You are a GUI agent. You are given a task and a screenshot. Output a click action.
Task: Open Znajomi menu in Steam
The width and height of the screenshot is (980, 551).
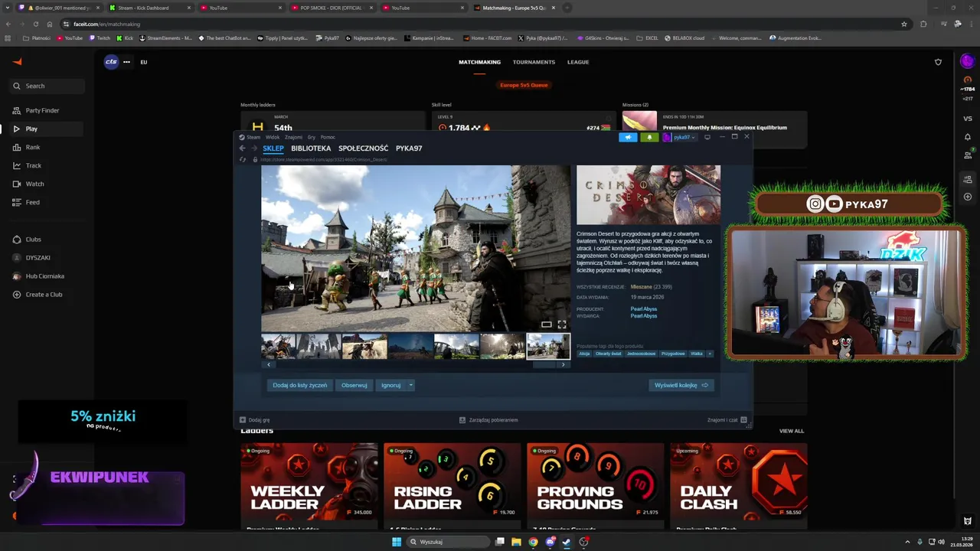(293, 137)
